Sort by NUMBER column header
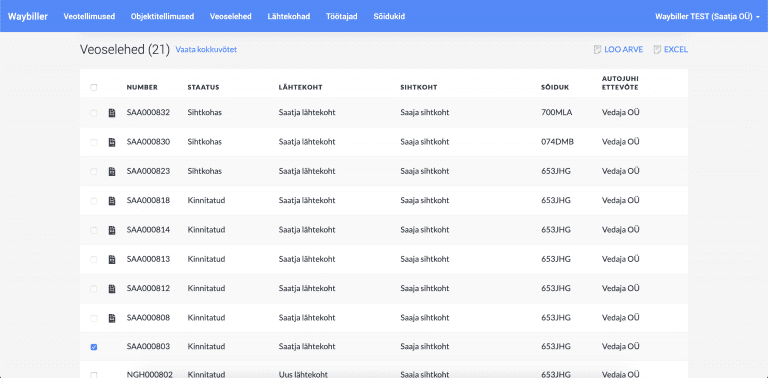The width and height of the screenshot is (768, 378). click(x=142, y=88)
